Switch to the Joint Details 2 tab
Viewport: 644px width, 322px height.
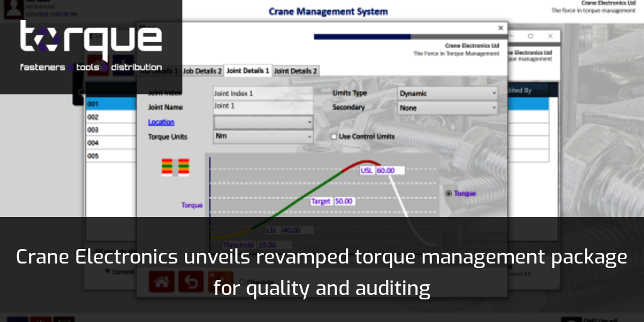(296, 71)
